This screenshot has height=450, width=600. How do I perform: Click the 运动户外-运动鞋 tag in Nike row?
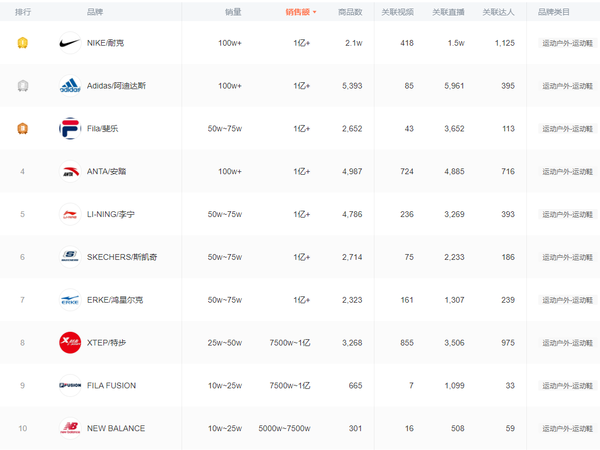[x=566, y=43]
